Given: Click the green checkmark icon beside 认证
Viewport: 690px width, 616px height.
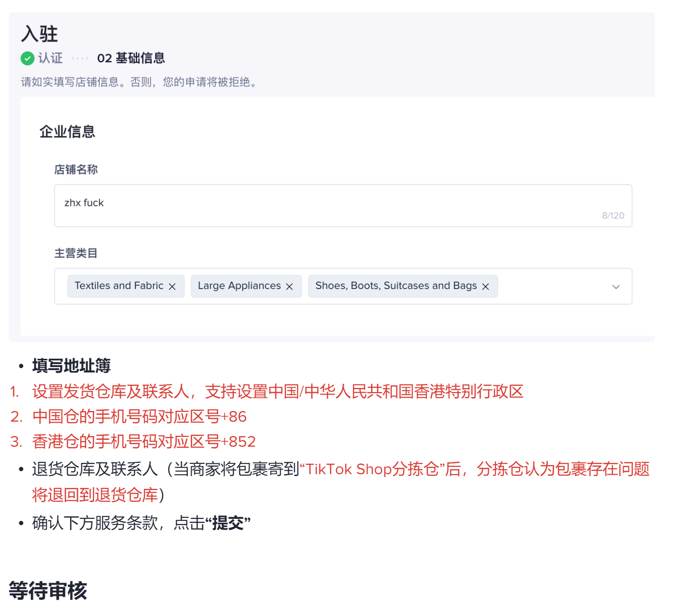Looking at the screenshot, I should click(x=28, y=58).
